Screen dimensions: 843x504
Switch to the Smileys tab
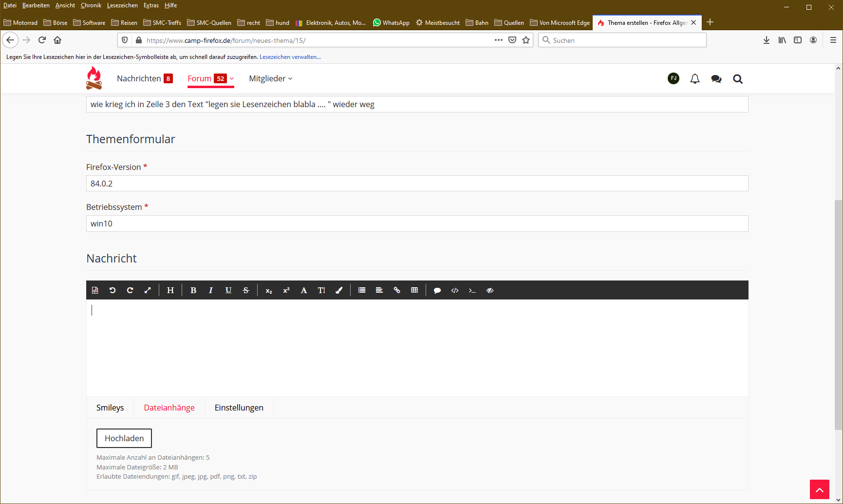[x=110, y=408]
